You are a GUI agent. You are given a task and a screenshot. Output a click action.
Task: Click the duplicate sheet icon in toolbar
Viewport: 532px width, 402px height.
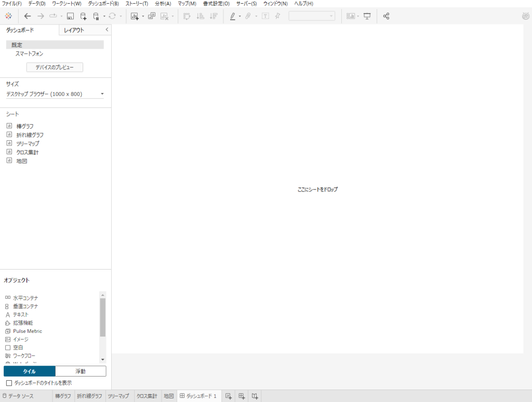coord(152,16)
